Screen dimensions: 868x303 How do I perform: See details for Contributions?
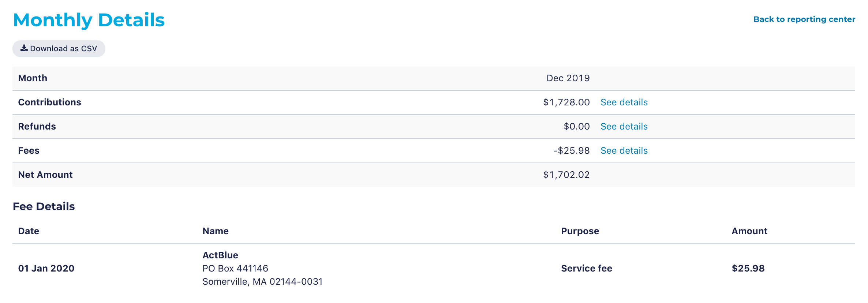point(624,102)
